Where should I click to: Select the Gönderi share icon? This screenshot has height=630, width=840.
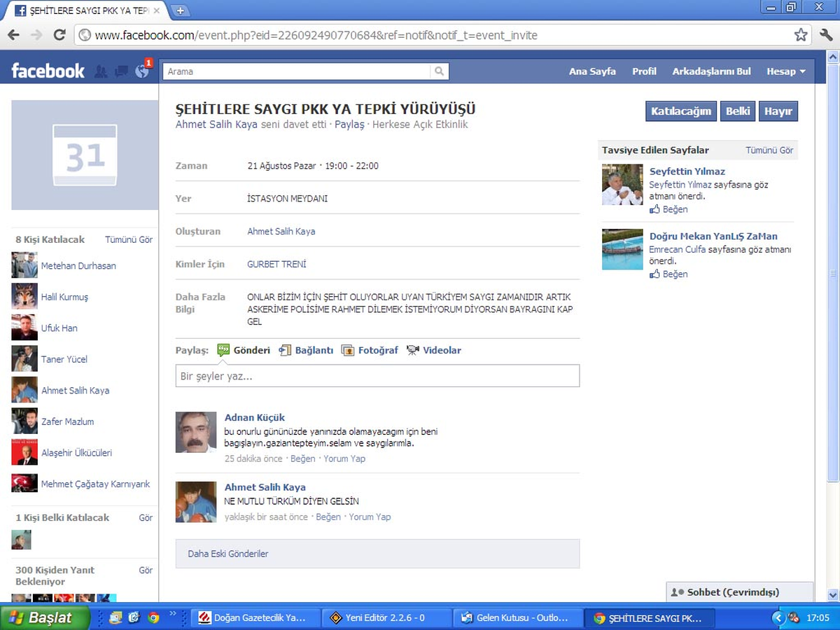pyautogui.click(x=224, y=350)
